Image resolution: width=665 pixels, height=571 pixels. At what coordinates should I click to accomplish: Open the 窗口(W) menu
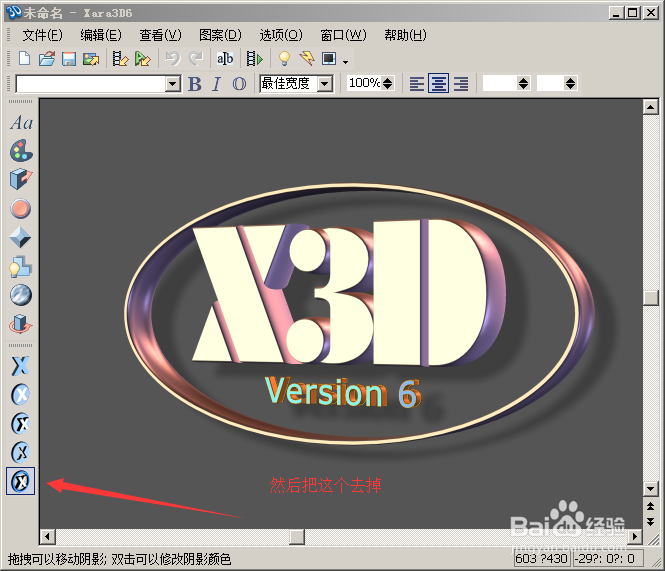pyautogui.click(x=343, y=35)
